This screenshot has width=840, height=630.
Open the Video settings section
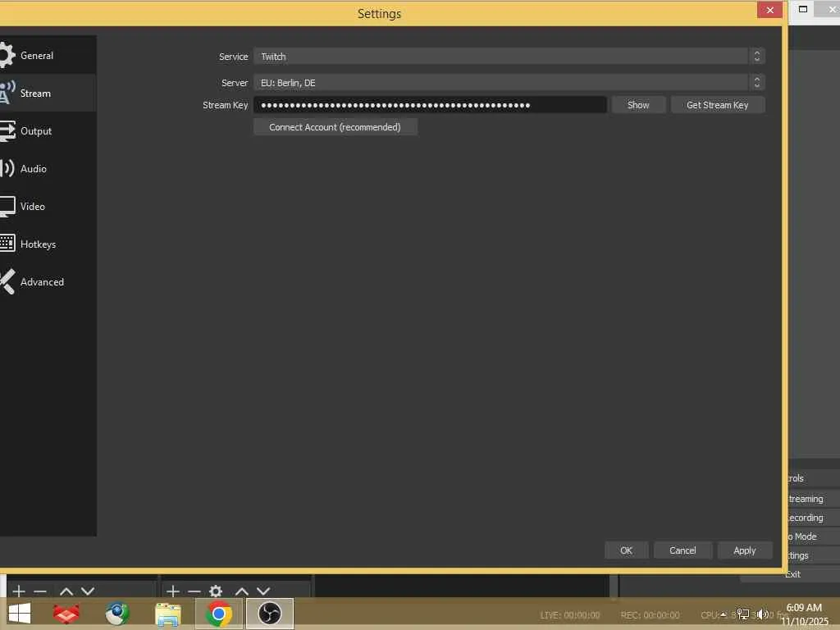coord(47,206)
